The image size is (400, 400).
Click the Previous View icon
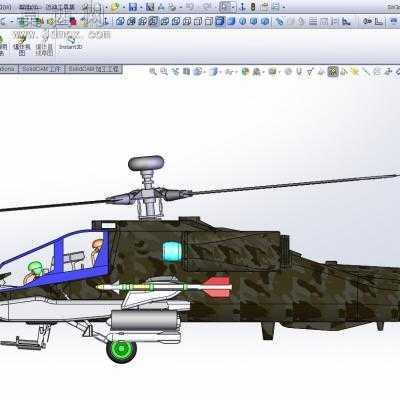[x=175, y=71]
